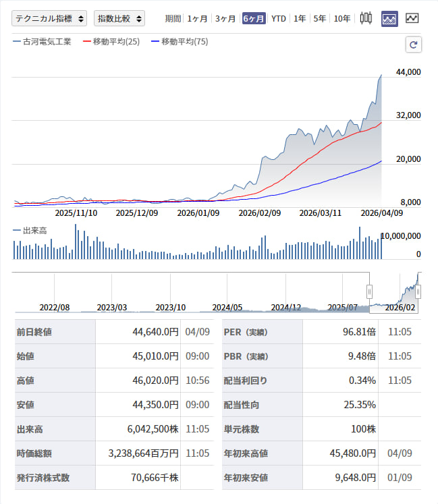The width and height of the screenshot is (438, 504).
Task: Select the line chart type icon
Action: point(412,18)
